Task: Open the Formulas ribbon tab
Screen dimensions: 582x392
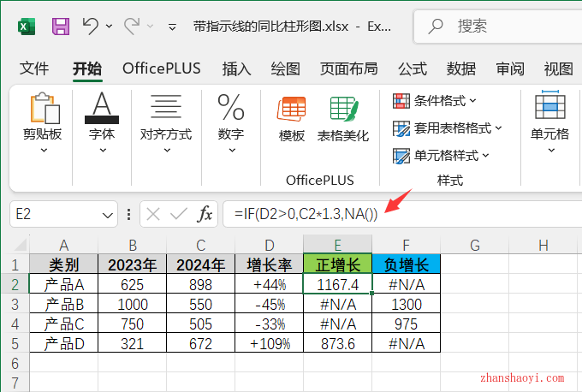Action: [412, 68]
